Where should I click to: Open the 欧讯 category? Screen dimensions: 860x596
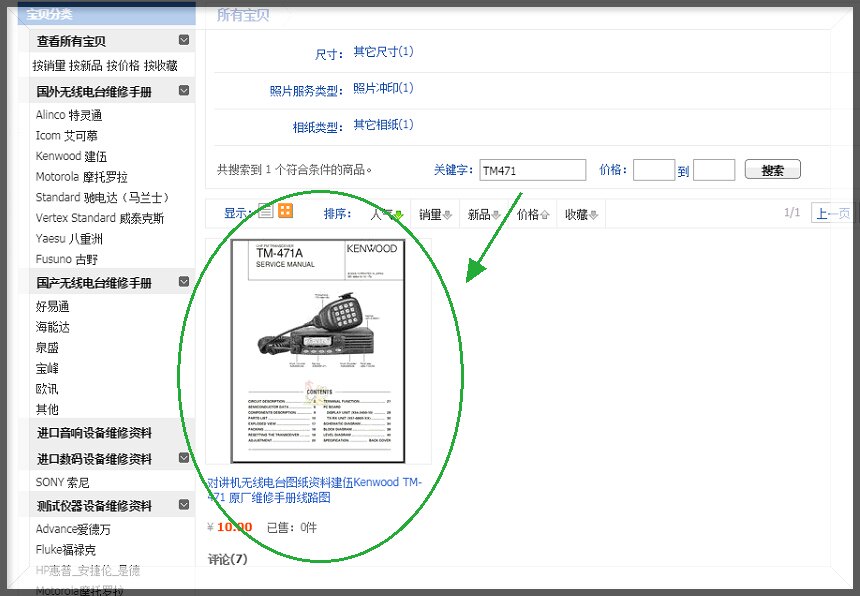[47, 389]
